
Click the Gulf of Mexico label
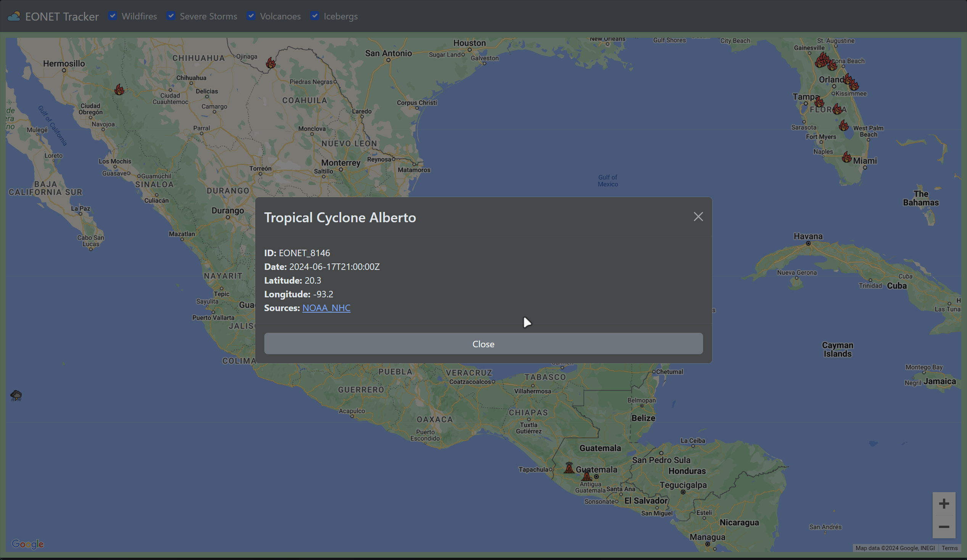click(608, 181)
